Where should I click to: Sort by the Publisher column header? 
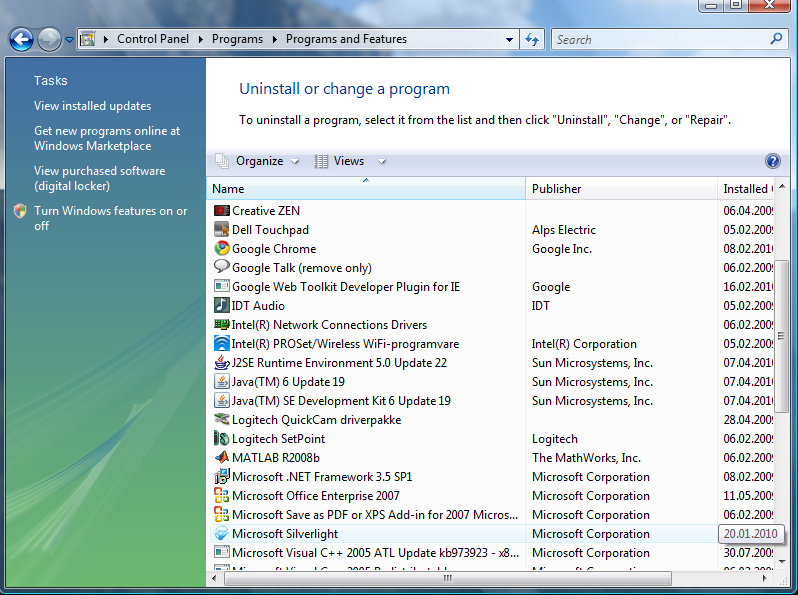pyautogui.click(x=621, y=188)
